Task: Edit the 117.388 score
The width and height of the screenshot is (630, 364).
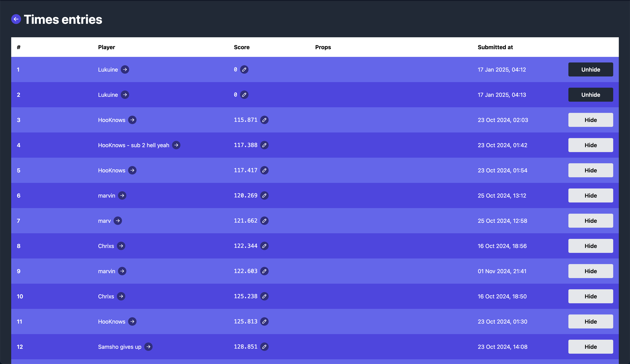Action: tap(264, 145)
